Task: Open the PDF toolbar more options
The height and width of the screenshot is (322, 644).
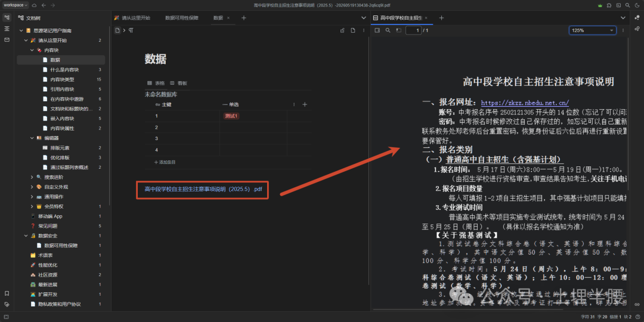Action: click(623, 30)
